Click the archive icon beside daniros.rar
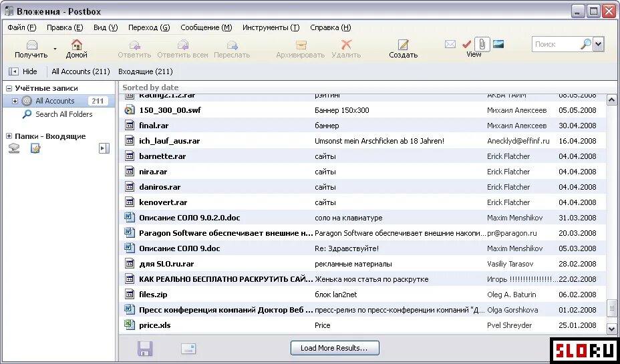This screenshot has height=364, width=620. pyautogui.click(x=130, y=186)
